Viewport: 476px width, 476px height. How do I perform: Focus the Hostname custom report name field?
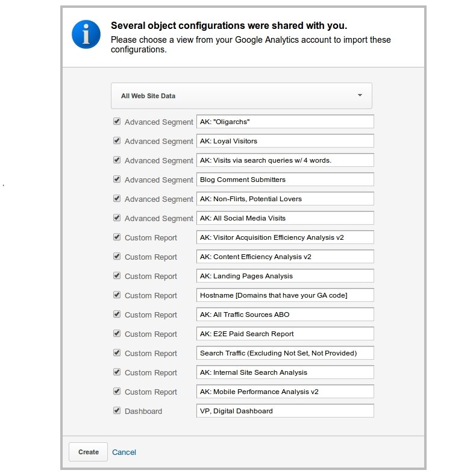tap(285, 295)
